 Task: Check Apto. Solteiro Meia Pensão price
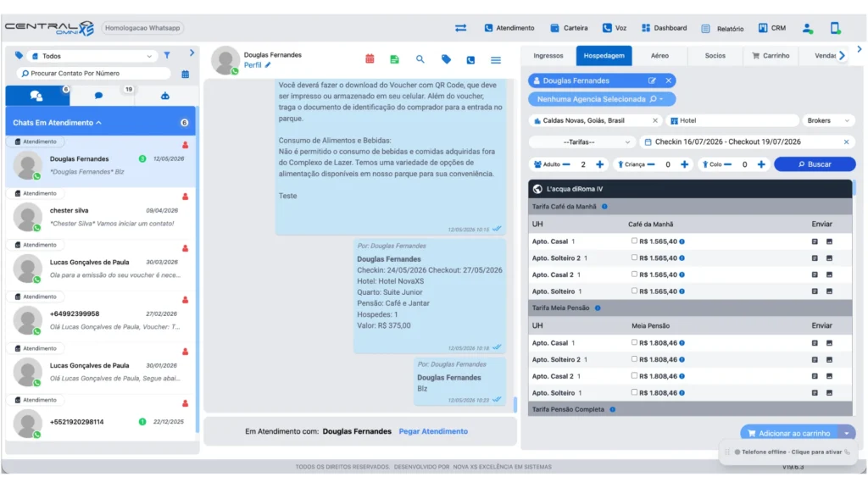[x=634, y=391]
